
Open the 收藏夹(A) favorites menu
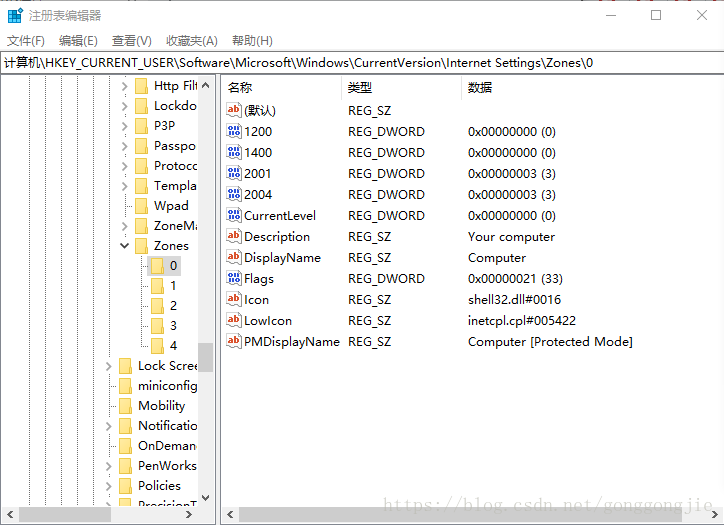coord(191,40)
